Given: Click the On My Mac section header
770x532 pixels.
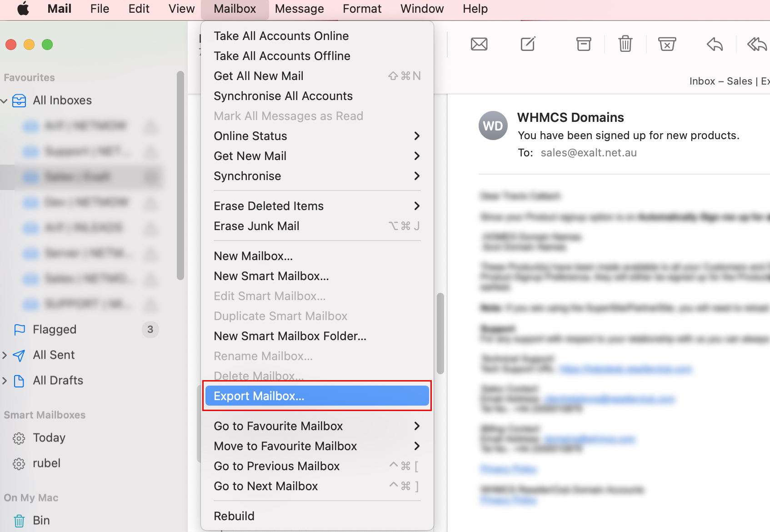Looking at the screenshot, I should tap(31, 498).
